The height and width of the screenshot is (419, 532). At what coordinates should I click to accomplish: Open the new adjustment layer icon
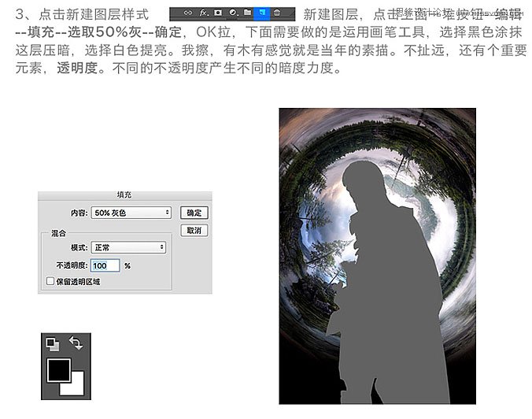coord(233,13)
